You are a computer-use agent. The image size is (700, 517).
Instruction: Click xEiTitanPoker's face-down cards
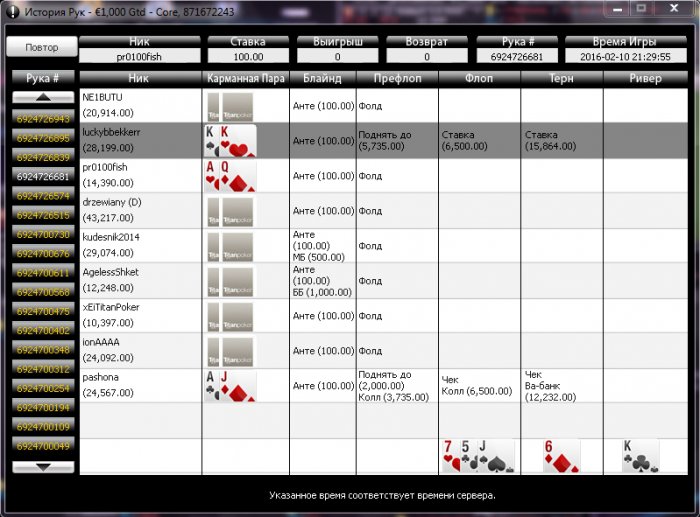(x=230, y=317)
